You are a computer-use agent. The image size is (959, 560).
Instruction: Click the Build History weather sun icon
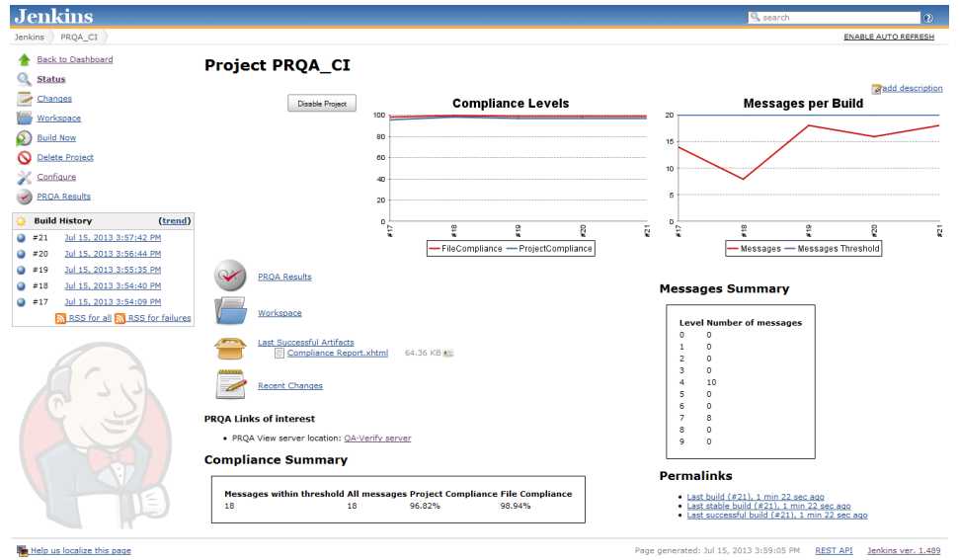tap(21, 220)
